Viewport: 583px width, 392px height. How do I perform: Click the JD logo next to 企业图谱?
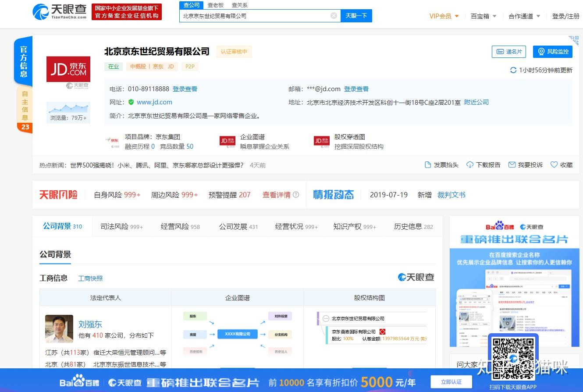[228, 141]
